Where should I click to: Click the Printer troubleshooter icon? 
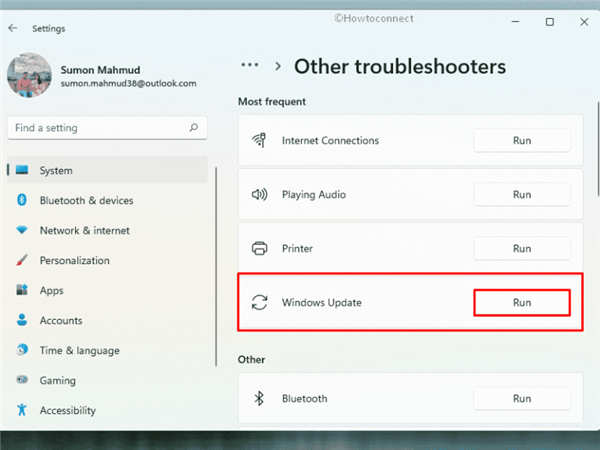point(259,248)
